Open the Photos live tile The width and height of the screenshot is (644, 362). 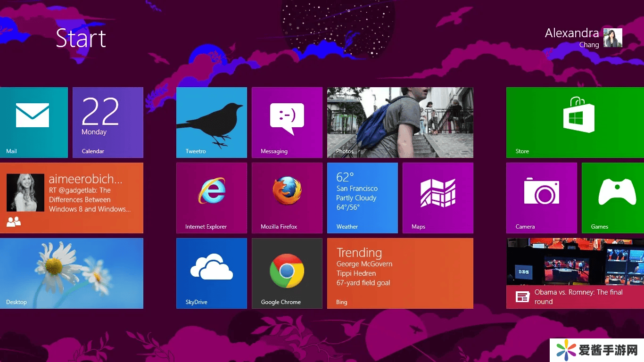pyautogui.click(x=400, y=122)
